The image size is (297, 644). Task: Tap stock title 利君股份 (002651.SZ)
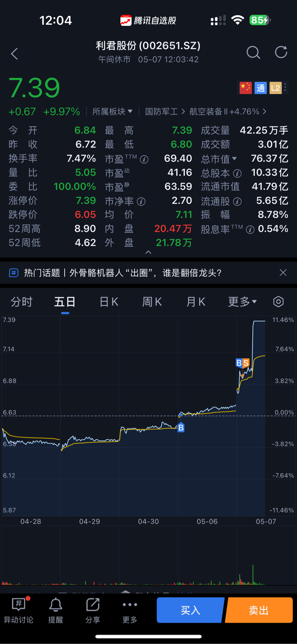[148, 46]
